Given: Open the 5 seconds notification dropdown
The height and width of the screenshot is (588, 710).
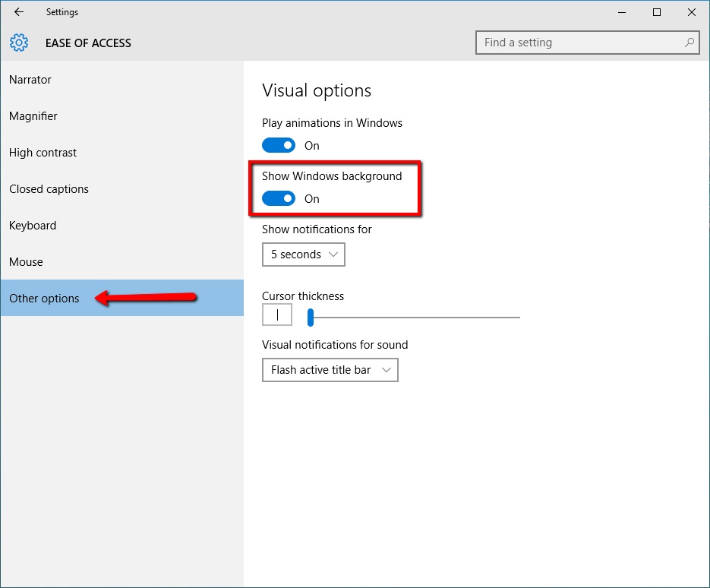Looking at the screenshot, I should [x=304, y=254].
